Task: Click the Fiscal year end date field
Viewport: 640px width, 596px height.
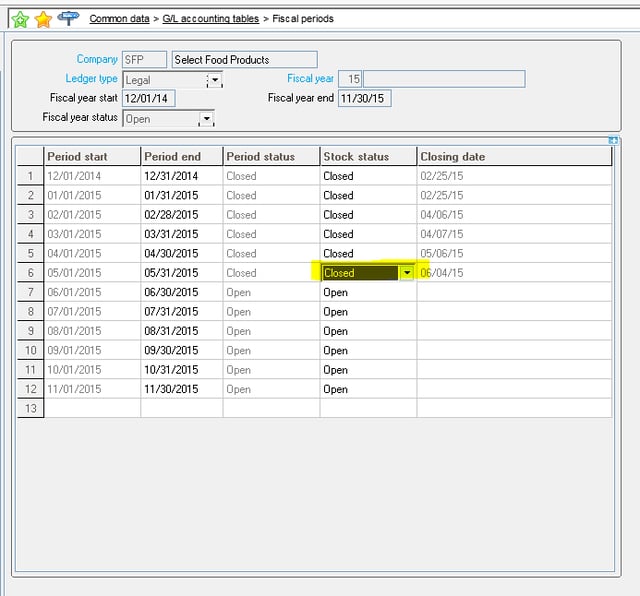Action: [364, 99]
